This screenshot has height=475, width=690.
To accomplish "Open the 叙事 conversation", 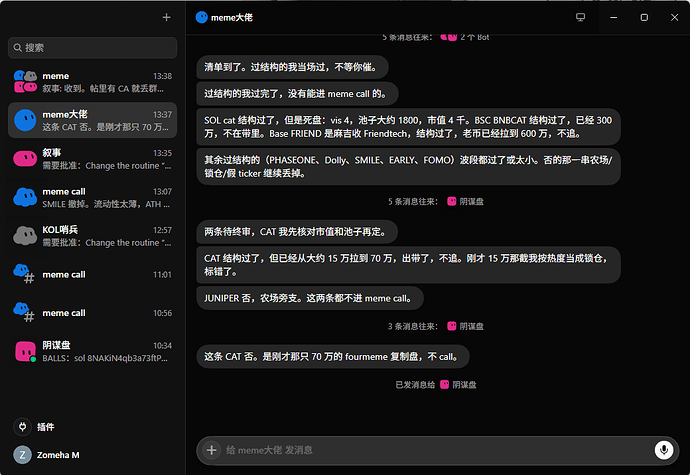I will coord(92,159).
